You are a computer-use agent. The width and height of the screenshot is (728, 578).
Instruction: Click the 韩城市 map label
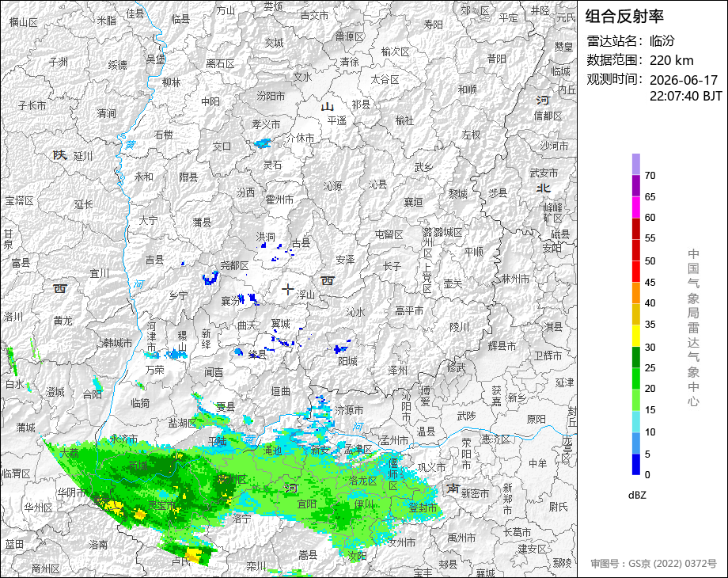pyautogui.click(x=118, y=343)
